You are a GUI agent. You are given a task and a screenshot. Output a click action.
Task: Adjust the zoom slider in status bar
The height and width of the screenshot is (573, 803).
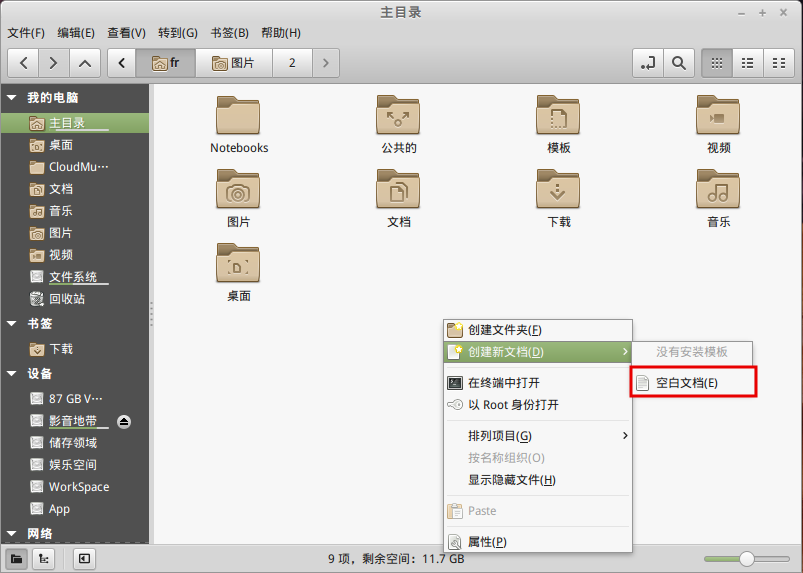tap(746, 559)
